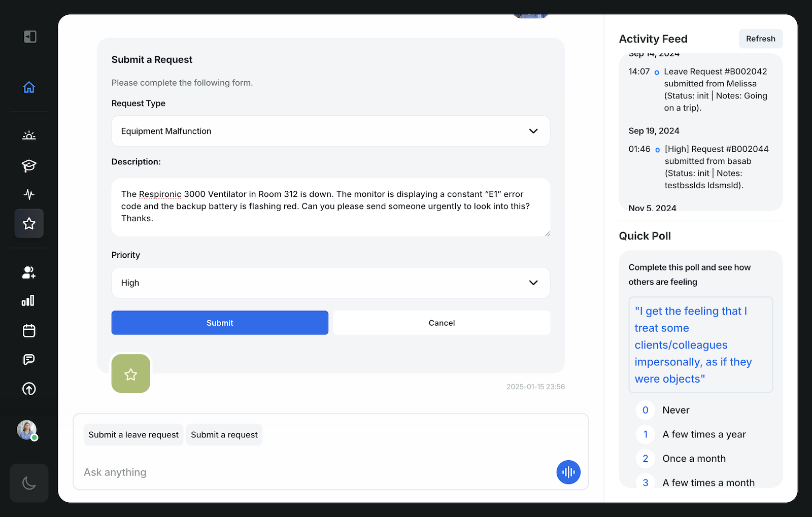Click 'Submit a leave request' suggestion chip
The height and width of the screenshot is (517, 812).
tap(133, 434)
